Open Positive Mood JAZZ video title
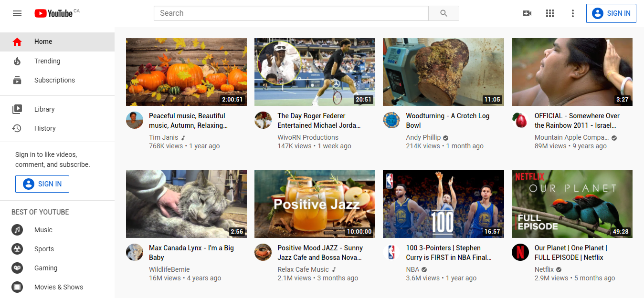The width and height of the screenshot is (644, 298). point(320,253)
